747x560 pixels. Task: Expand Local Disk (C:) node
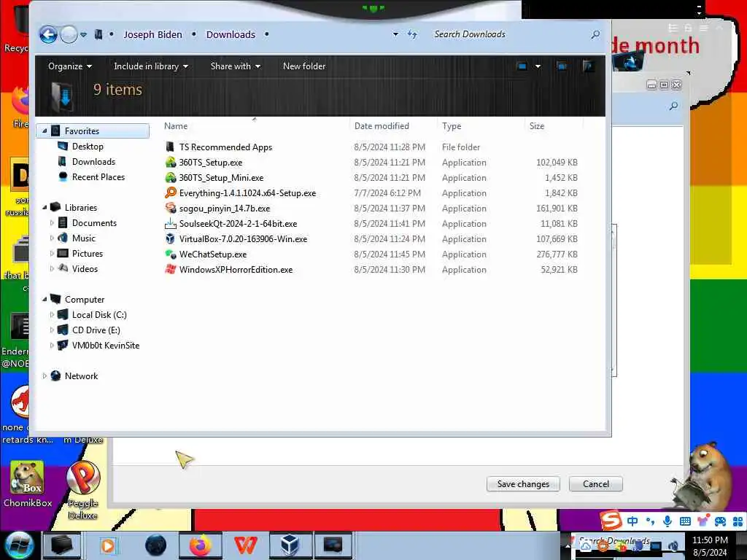click(x=52, y=315)
